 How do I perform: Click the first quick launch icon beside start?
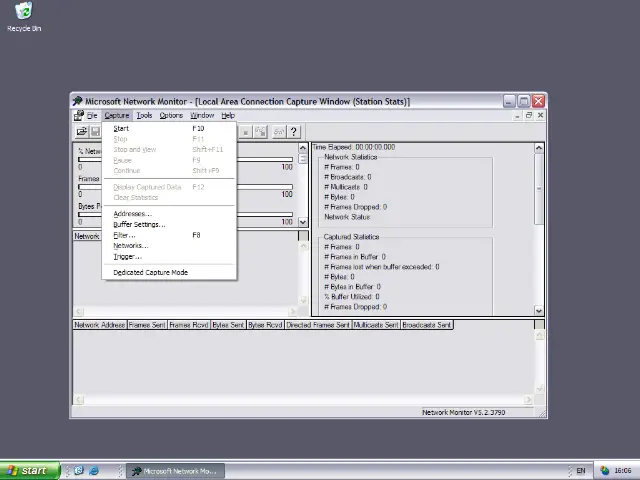(79, 471)
